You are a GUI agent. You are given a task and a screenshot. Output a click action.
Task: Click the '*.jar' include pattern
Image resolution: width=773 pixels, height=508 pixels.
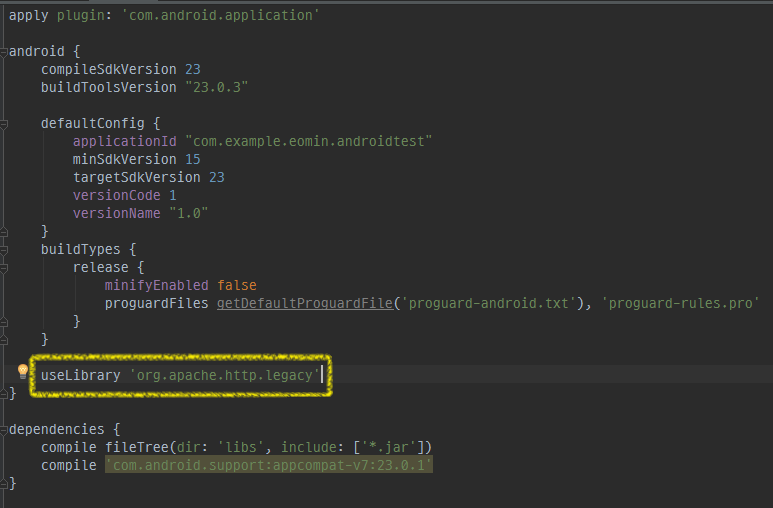point(389,447)
